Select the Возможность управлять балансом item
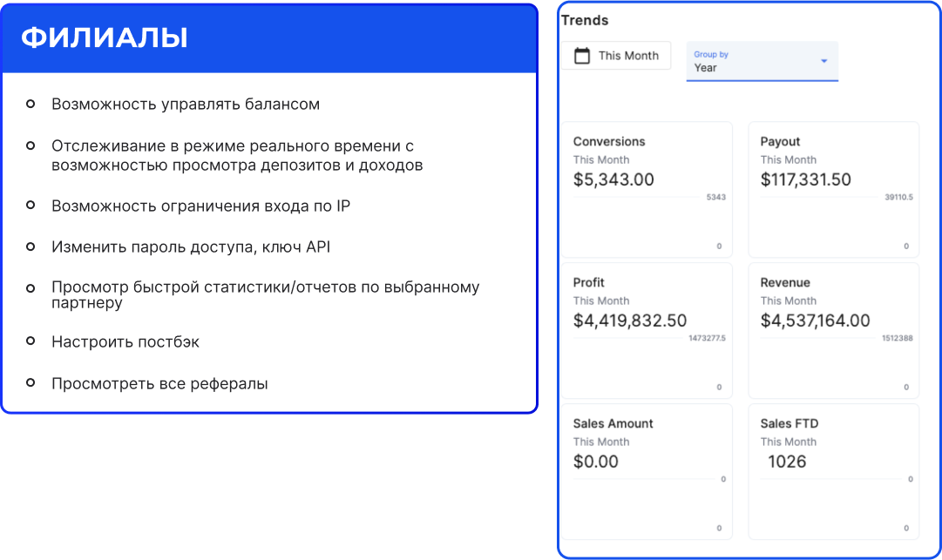 tap(185, 105)
